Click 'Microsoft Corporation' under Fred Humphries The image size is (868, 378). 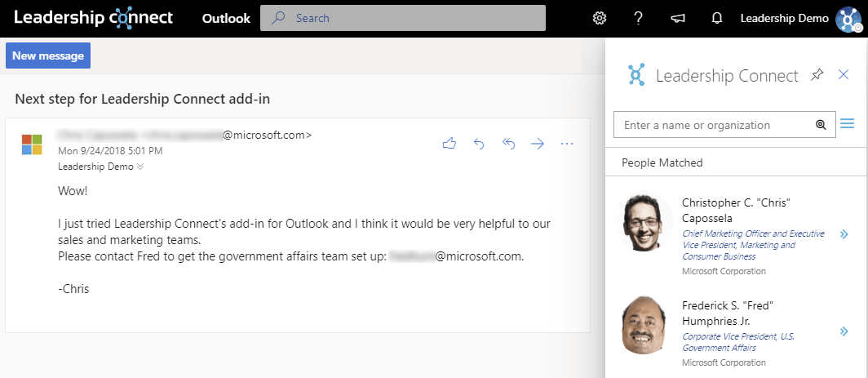pos(724,362)
